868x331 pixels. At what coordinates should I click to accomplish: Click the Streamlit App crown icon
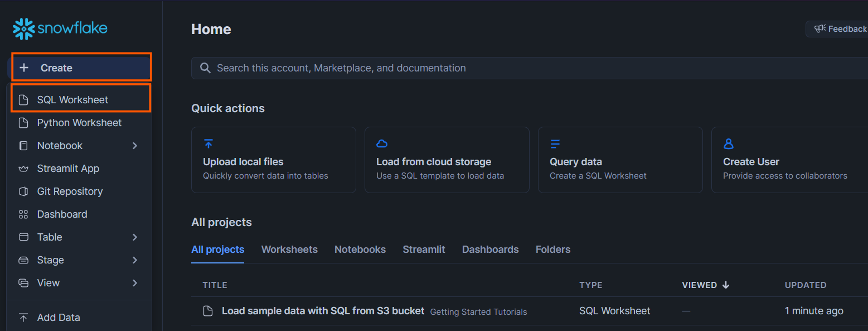tap(23, 169)
